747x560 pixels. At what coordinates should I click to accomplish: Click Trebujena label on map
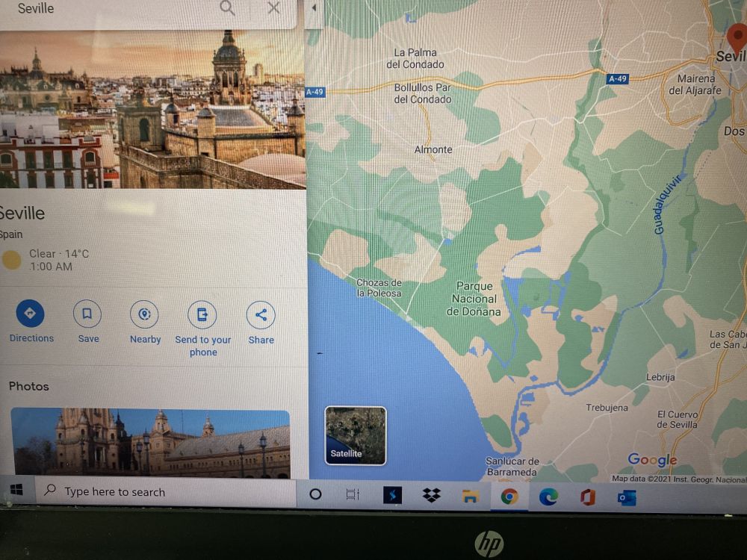click(x=607, y=408)
